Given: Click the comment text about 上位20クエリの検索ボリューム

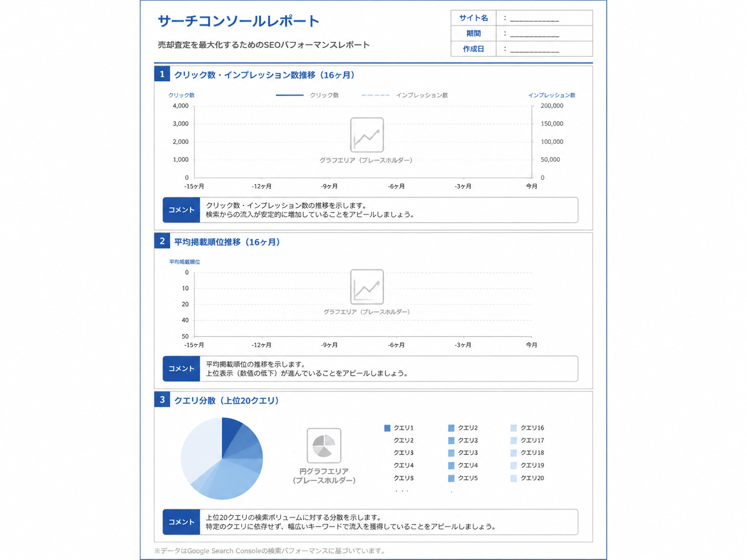Looking at the screenshot, I should (x=351, y=522).
